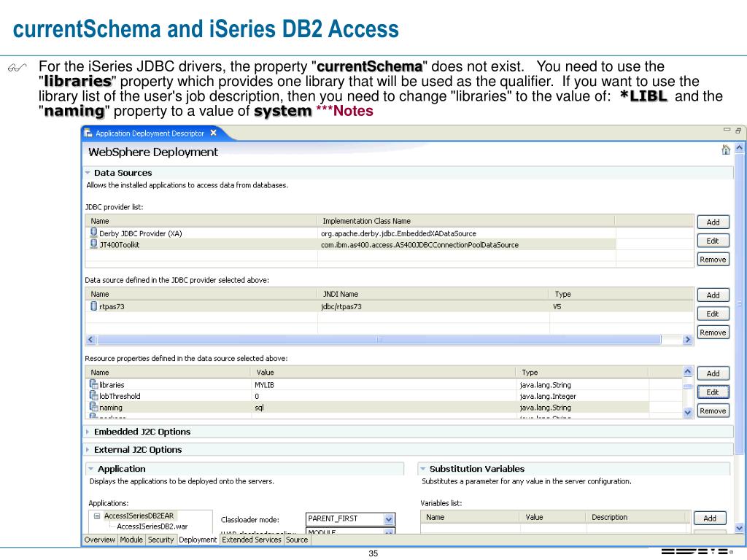Open the WAR classloader policy dropdown

(x=390, y=532)
